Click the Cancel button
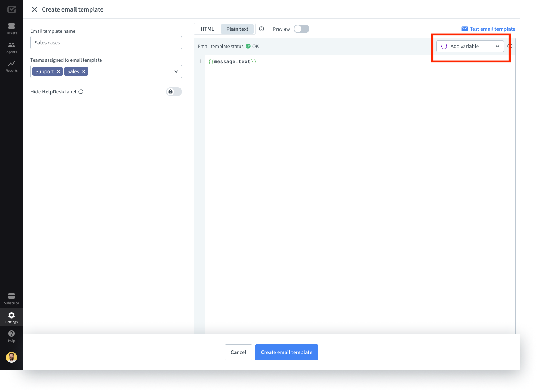Viewport: 538px width, 392px height. click(238, 352)
